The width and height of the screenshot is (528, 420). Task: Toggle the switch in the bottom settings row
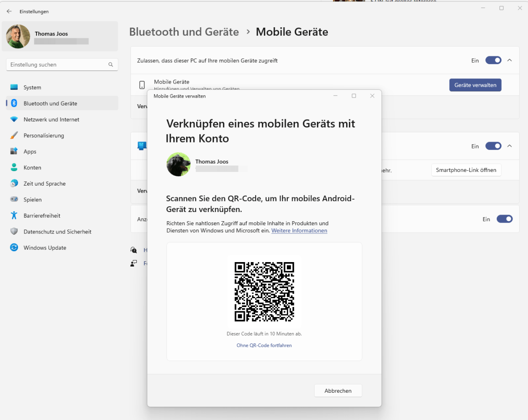505,219
